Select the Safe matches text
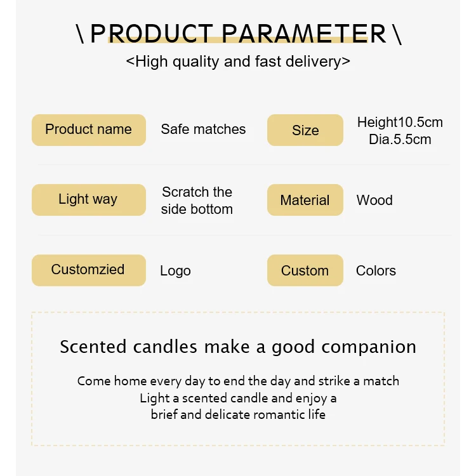The height and width of the screenshot is (476, 476). tap(203, 129)
